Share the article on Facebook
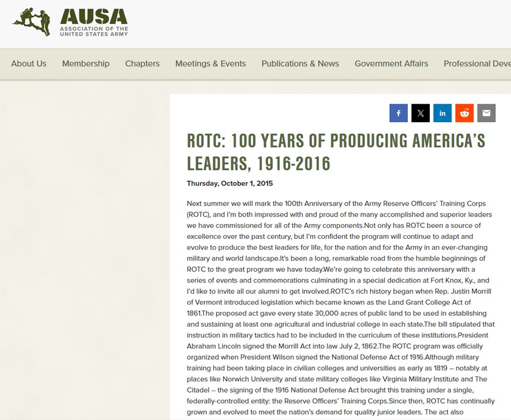Screen dimensions: 511x420 coord(398,113)
